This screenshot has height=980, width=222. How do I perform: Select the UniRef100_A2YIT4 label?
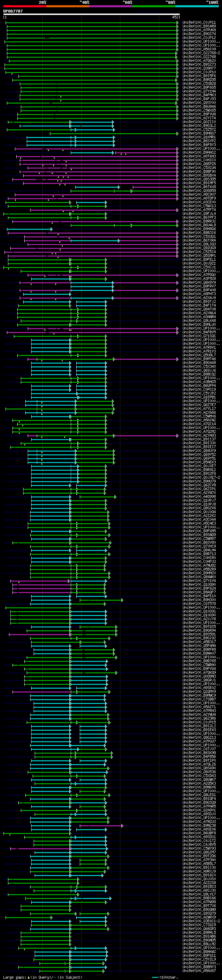pos(199,118)
